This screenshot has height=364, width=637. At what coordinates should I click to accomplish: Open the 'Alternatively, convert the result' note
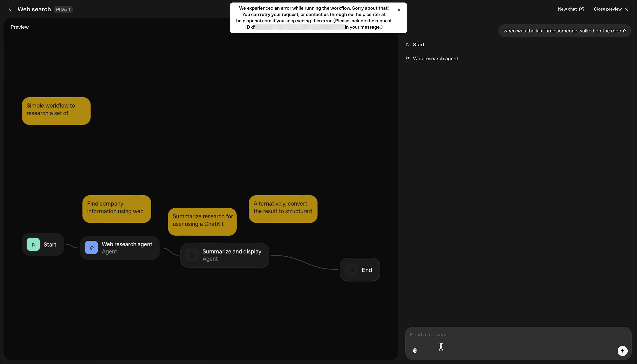click(x=283, y=209)
